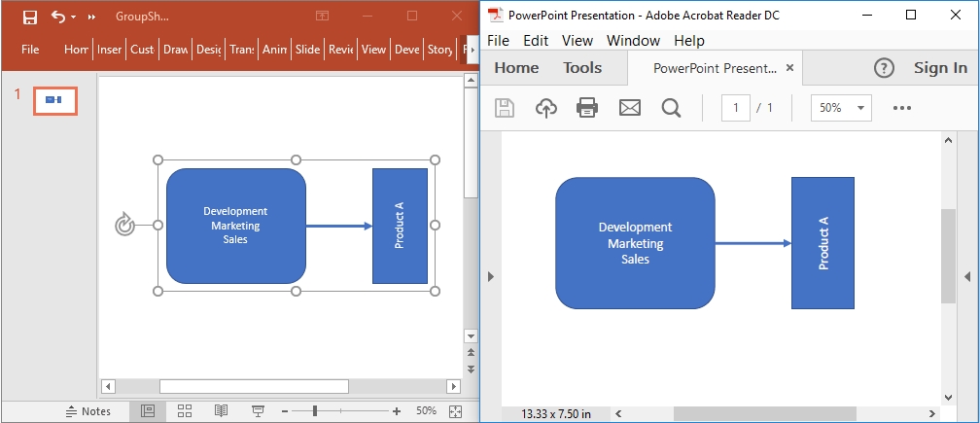Click the PowerPoint Save icon
The image size is (980, 423).
click(30, 17)
